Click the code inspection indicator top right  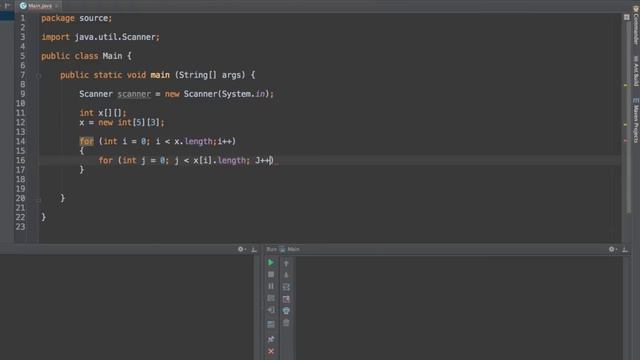(x=627, y=17)
